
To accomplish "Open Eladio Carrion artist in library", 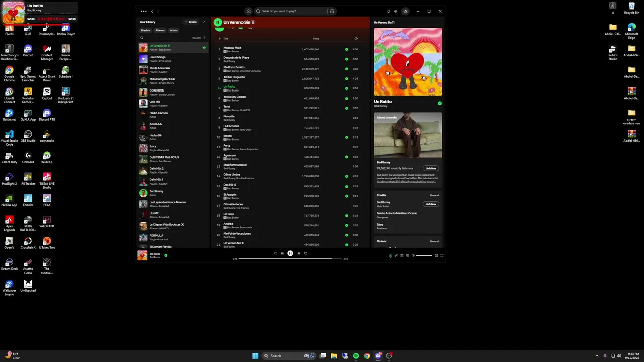I will (x=174, y=115).
